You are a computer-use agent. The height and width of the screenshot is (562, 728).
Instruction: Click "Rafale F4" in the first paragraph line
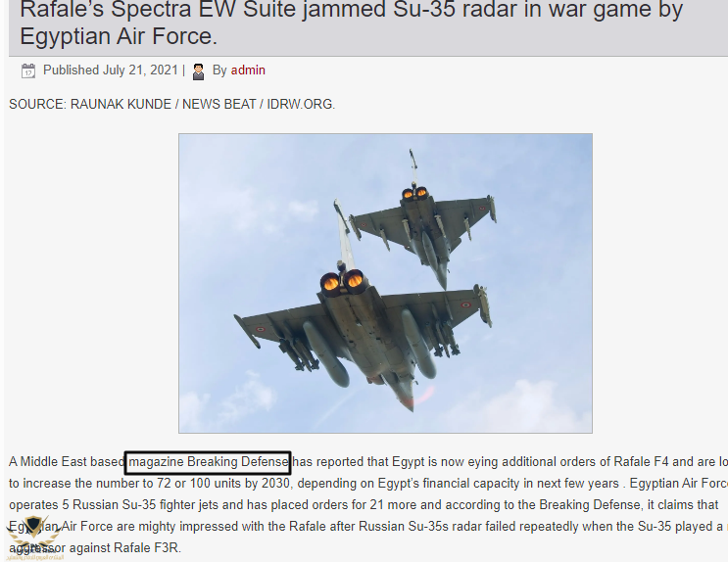coord(641,462)
